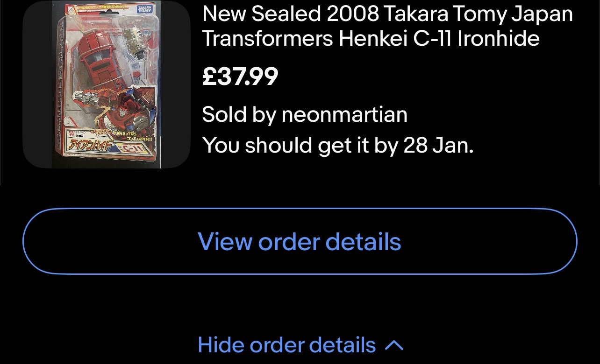Hide order details text link
This screenshot has width=600, height=364.
(x=286, y=345)
